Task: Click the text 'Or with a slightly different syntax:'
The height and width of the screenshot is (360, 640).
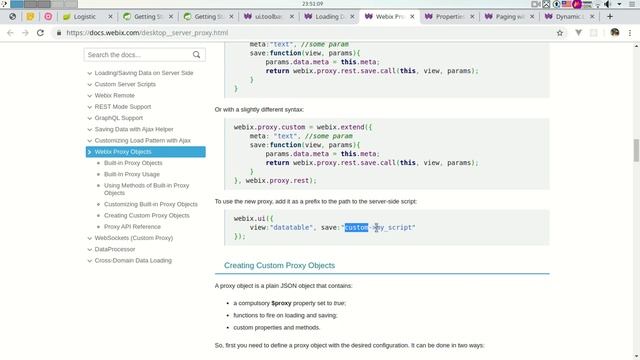Action: [x=259, y=110]
